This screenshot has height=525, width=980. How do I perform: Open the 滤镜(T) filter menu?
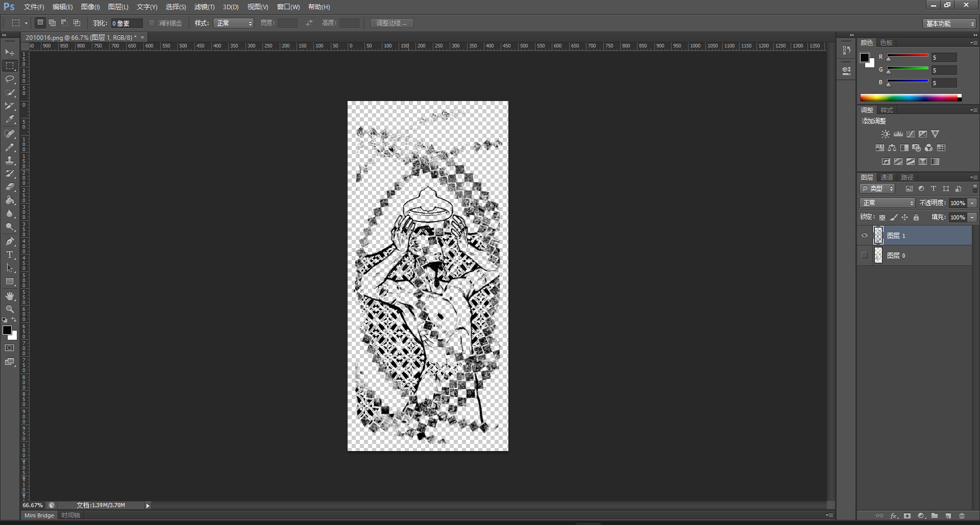click(204, 7)
